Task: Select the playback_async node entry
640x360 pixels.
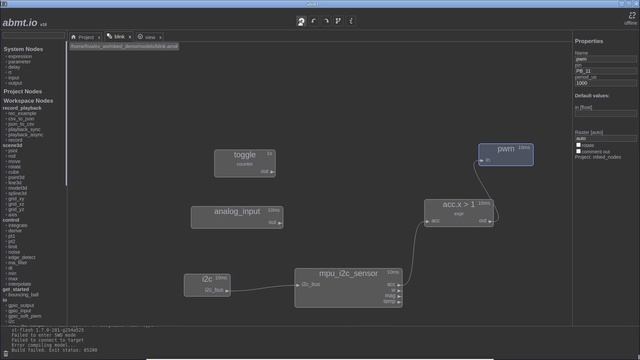Action: click(24, 135)
